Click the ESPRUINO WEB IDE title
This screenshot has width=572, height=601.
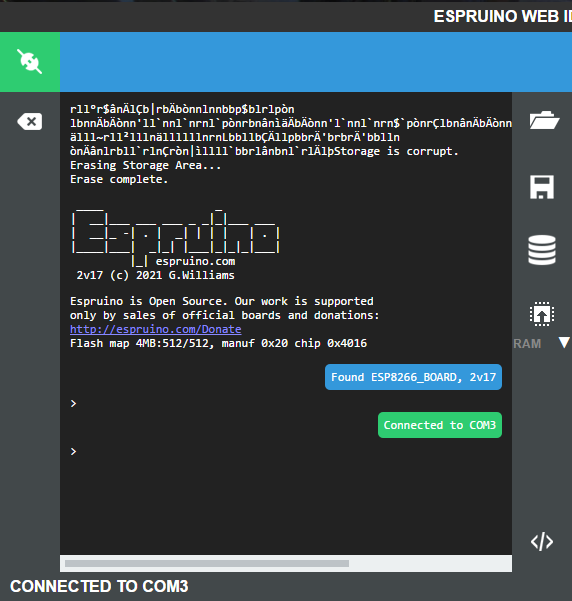503,16
